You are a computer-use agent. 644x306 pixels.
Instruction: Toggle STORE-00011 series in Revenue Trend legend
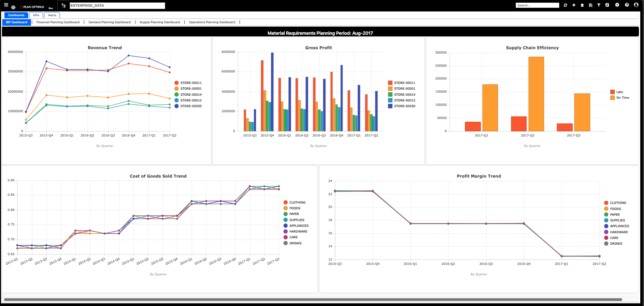[188, 83]
